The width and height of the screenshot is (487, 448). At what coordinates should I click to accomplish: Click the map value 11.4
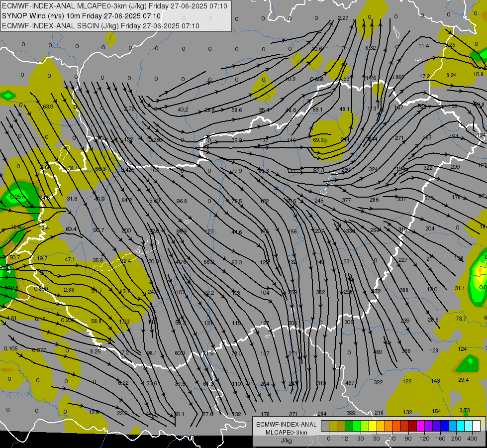coord(424,46)
